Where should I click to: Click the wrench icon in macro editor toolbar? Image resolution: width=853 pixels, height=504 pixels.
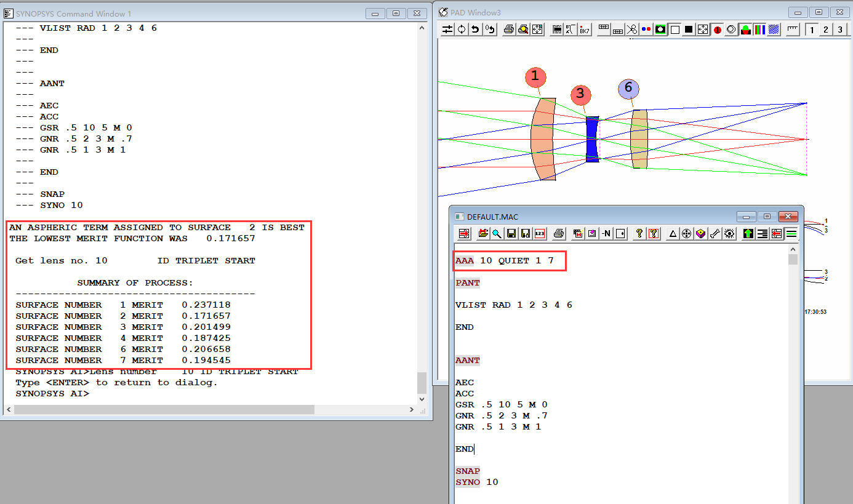pyautogui.click(x=715, y=233)
